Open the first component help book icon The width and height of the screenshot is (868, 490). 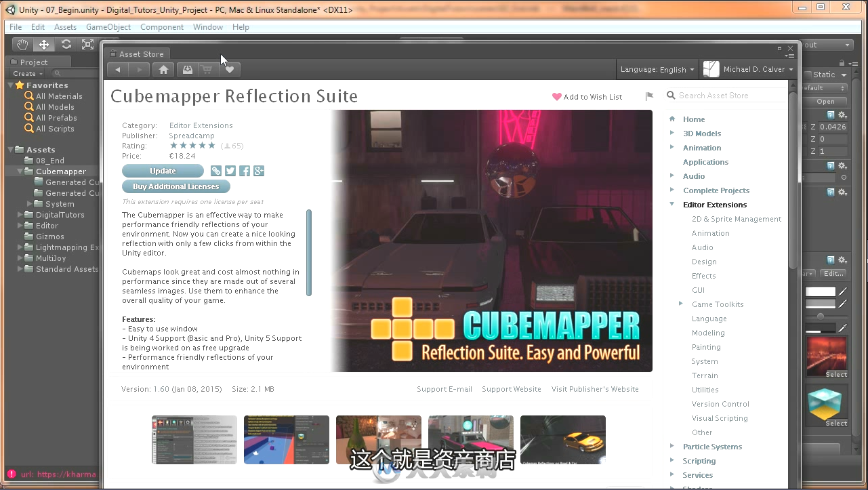(831, 115)
